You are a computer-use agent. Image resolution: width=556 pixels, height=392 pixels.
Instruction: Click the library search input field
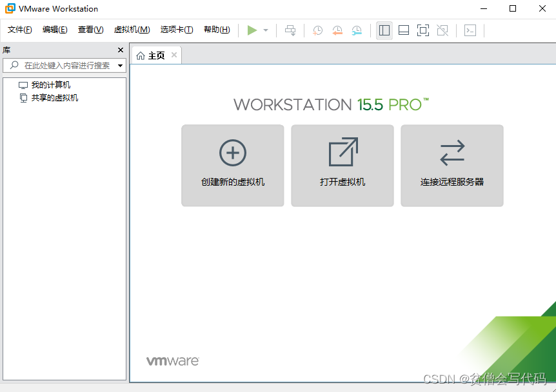click(x=65, y=66)
